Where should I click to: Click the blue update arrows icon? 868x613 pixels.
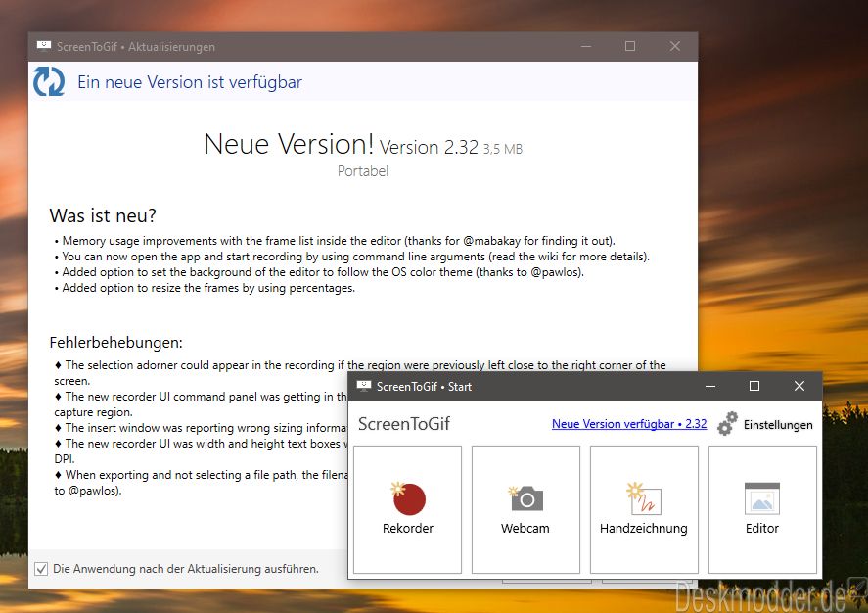(x=49, y=81)
